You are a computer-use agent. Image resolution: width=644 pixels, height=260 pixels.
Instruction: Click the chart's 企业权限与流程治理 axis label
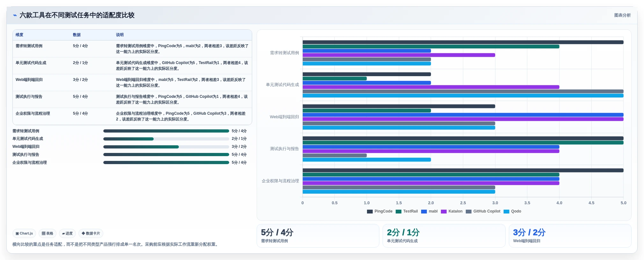pos(280,181)
